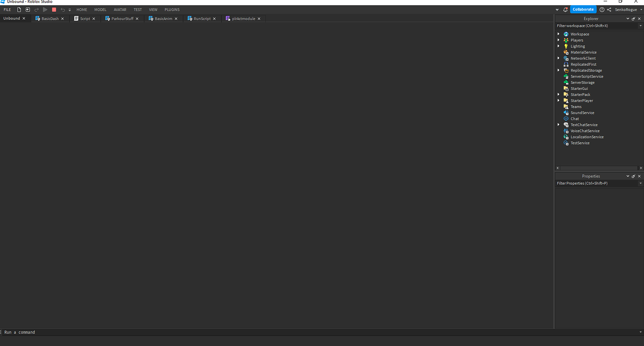Stop the running playtest with the red square
The image size is (644, 346).
pyautogui.click(x=54, y=9)
